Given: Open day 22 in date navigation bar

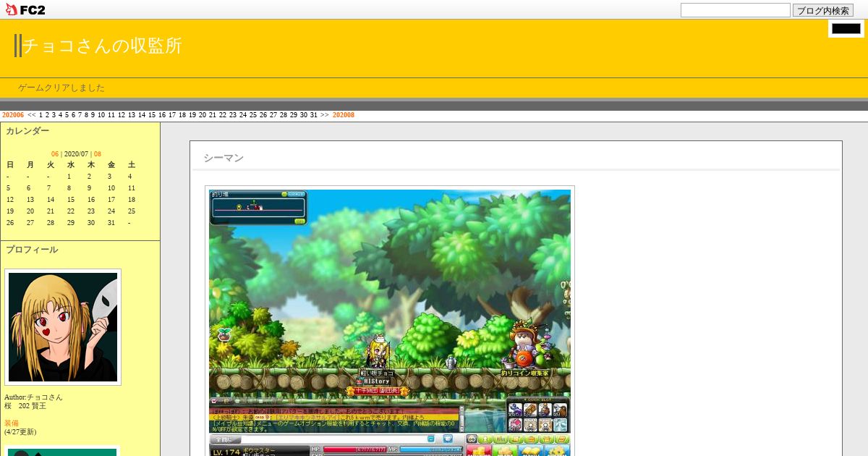Looking at the screenshot, I should tap(223, 115).
